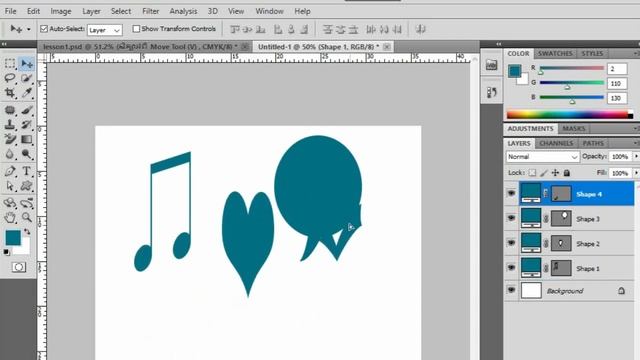Image resolution: width=640 pixels, height=360 pixels.
Task: Switch to the Swatches tab
Action: click(555, 53)
